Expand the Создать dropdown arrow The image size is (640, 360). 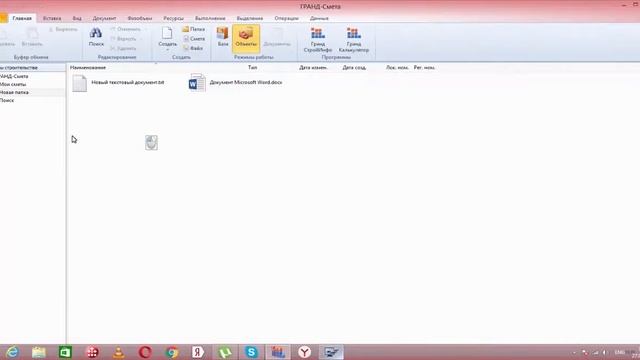click(x=167, y=49)
